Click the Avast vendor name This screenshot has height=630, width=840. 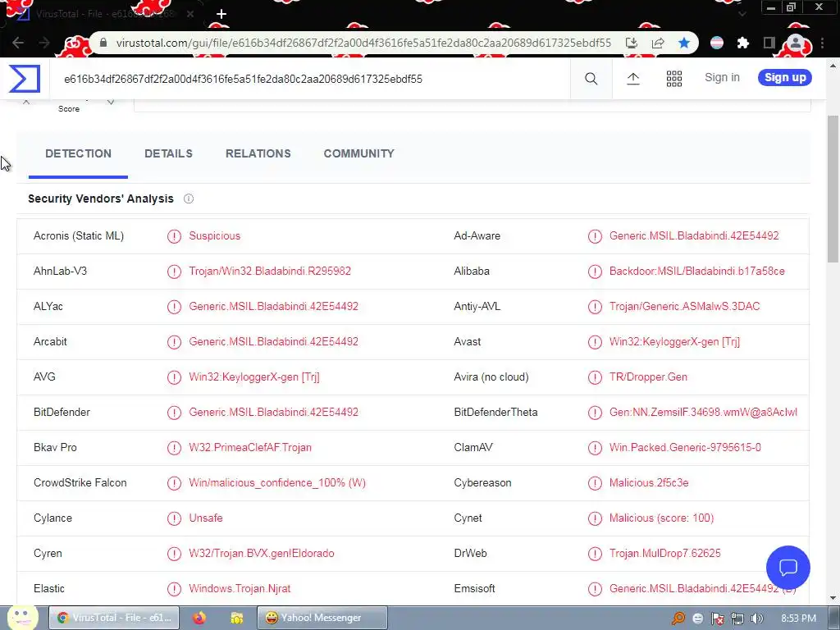click(467, 342)
